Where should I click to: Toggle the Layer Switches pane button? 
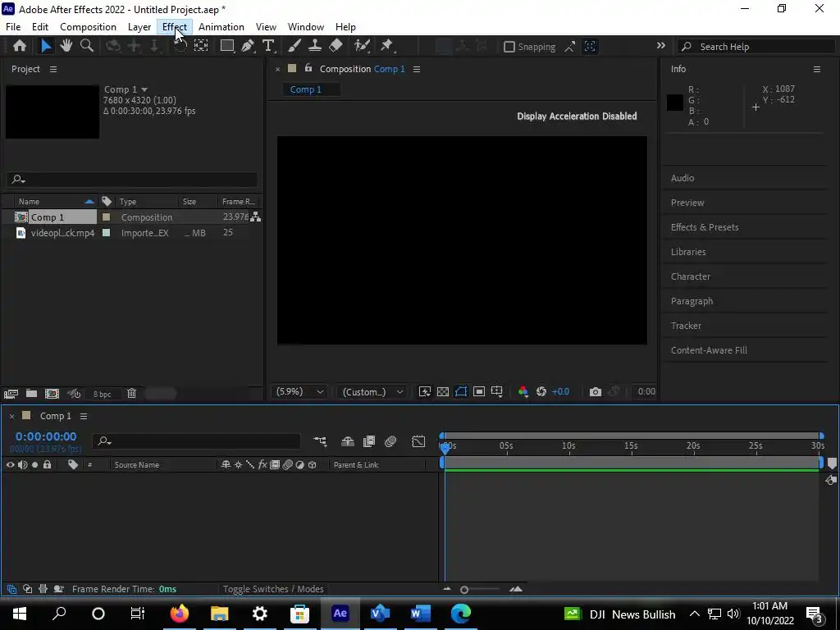[11, 589]
